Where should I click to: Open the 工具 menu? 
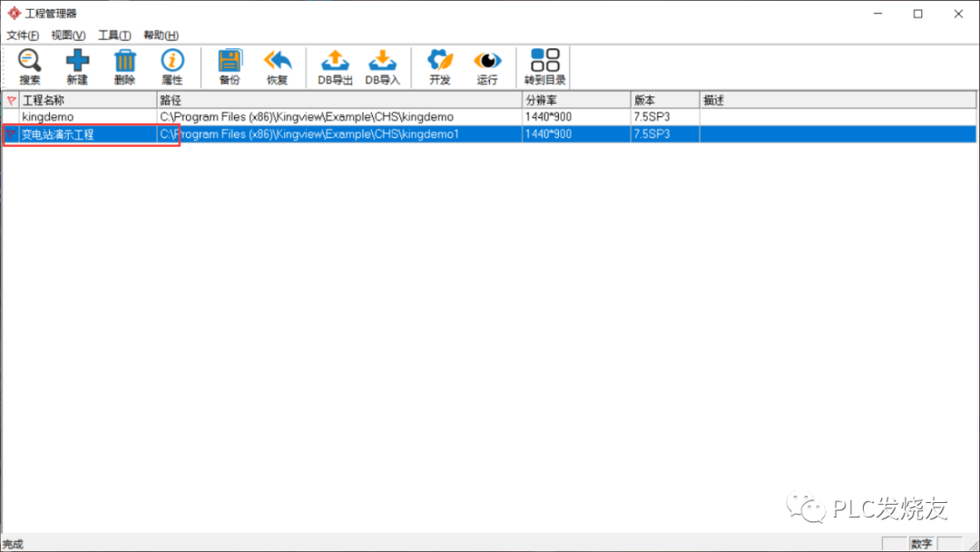(x=113, y=34)
